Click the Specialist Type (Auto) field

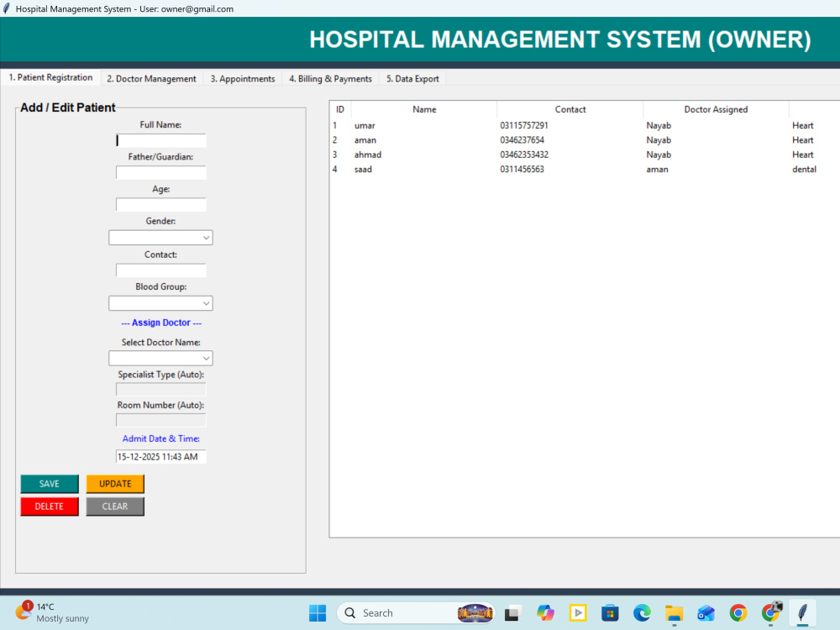pos(160,390)
